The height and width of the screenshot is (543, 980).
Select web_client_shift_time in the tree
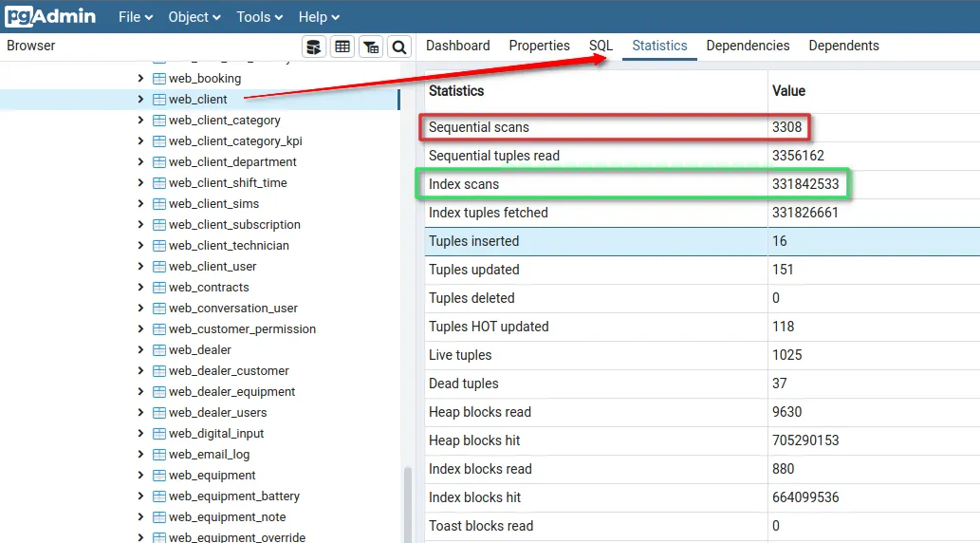[x=228, y=182]
